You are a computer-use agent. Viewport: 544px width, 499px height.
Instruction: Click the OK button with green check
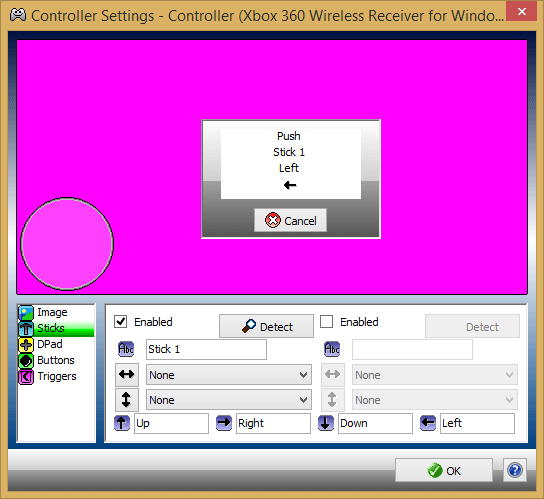[444, 470]
